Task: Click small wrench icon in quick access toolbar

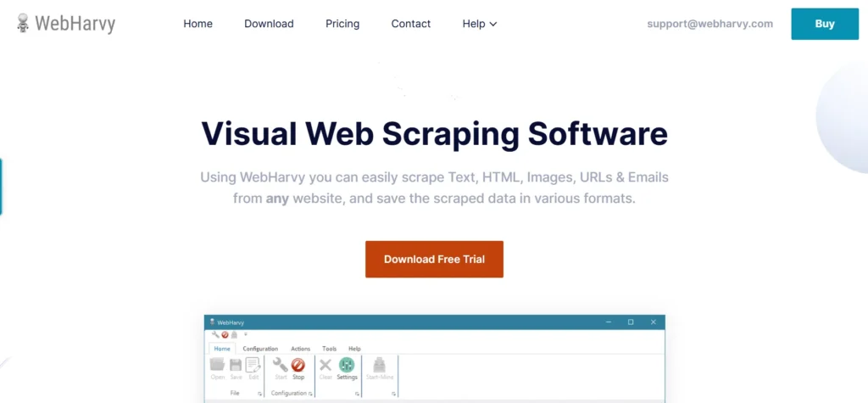Action: coord(215,334)
